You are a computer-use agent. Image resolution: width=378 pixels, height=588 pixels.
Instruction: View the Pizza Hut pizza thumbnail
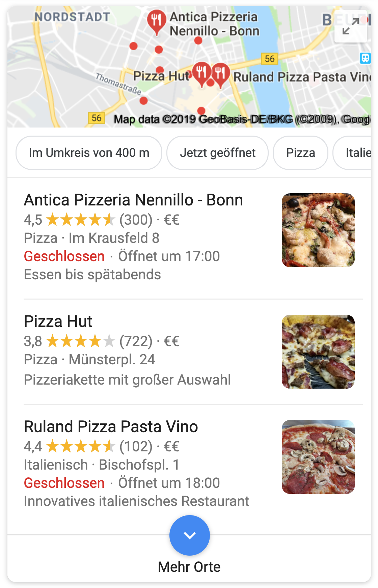[x=318, y=352]
